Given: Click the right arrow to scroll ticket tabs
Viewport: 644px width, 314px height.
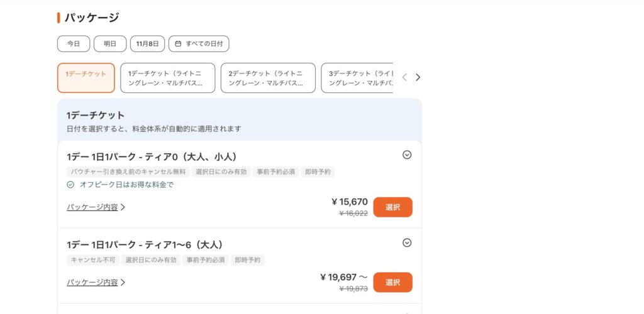Looking at the screenshot, I should tap(418, 78).
